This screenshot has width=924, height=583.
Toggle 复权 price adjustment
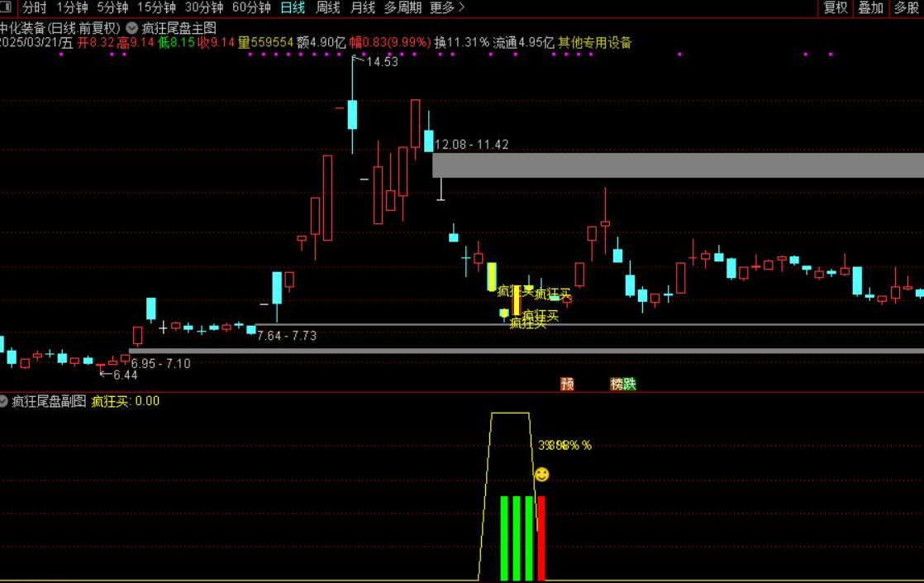[x=836, y=7]
